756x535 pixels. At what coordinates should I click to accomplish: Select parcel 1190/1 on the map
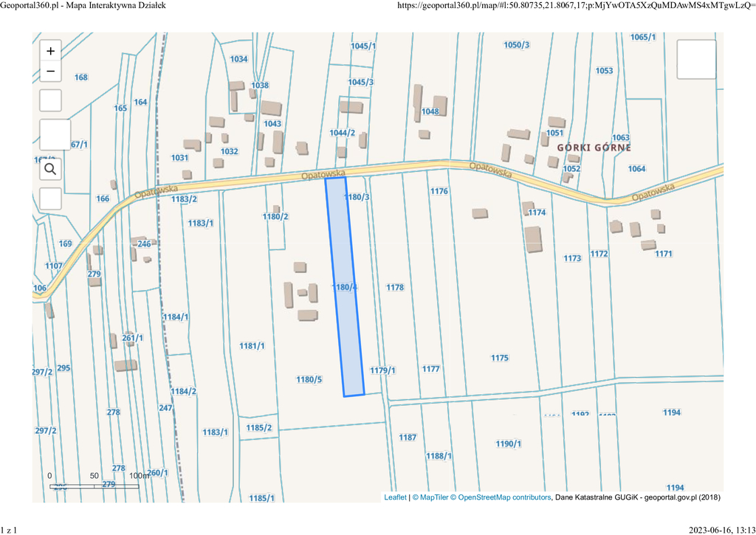coord(509,443)
